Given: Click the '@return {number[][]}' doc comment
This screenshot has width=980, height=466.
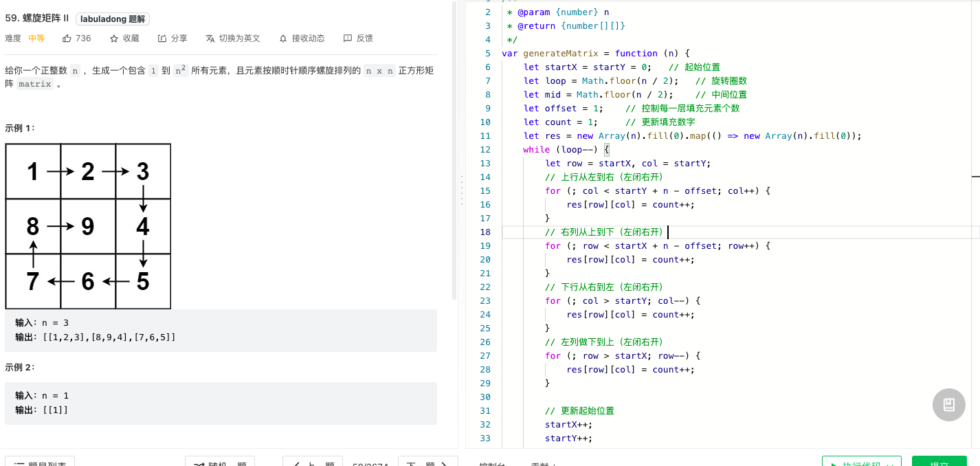Looking at the screenshot, I should tap(566, 25).
